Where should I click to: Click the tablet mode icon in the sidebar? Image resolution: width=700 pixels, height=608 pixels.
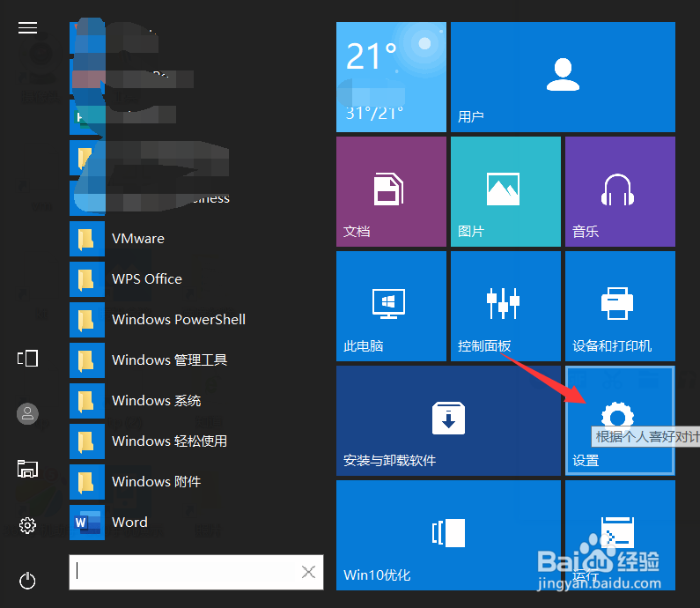[27, 359]
